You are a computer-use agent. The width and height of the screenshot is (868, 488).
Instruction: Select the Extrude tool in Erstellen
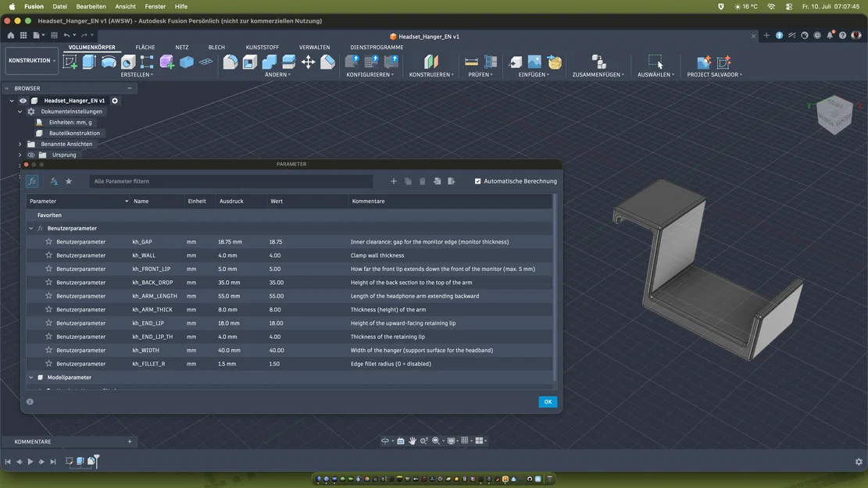coord(89,62)
